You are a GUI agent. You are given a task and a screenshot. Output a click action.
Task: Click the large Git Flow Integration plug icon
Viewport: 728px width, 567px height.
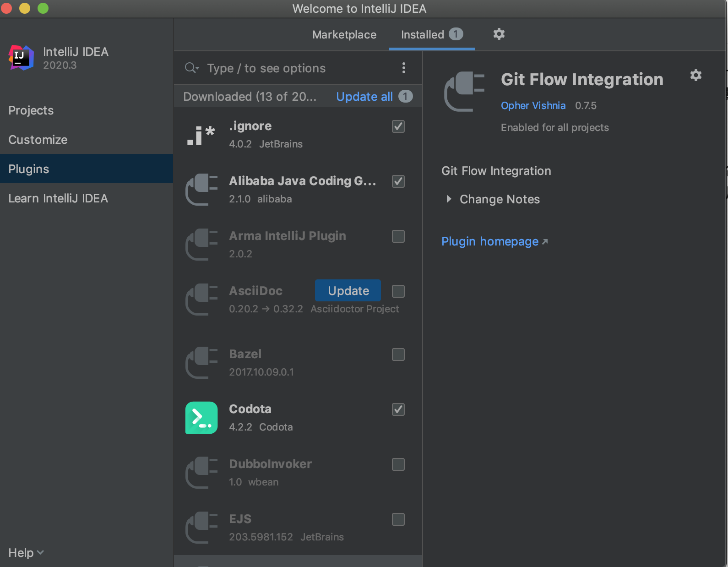click(464, 92)
